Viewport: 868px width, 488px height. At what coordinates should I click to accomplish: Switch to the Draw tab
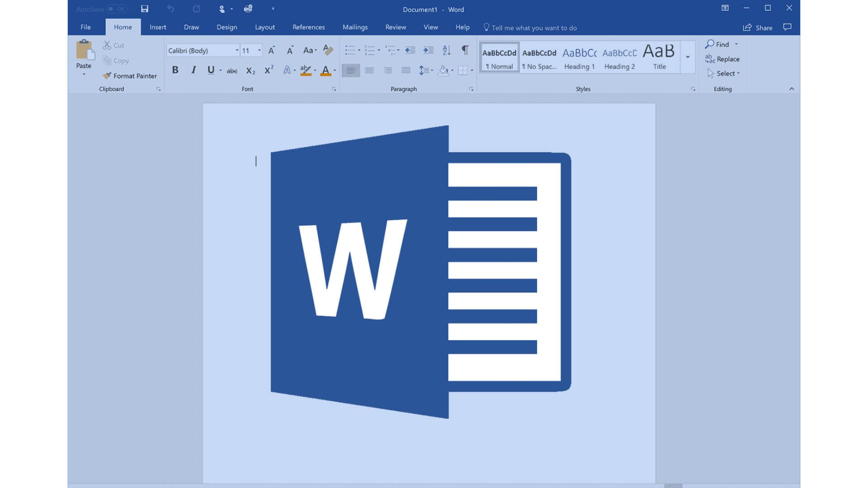click(191, 27)
